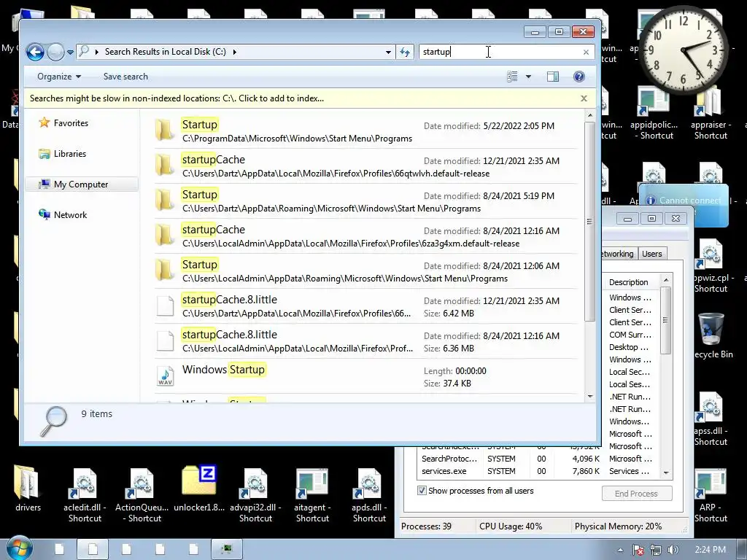Change view using the view icon
The height and width of the screenshot is (560, 747).
pyautogui.click(x=512, y=77)
